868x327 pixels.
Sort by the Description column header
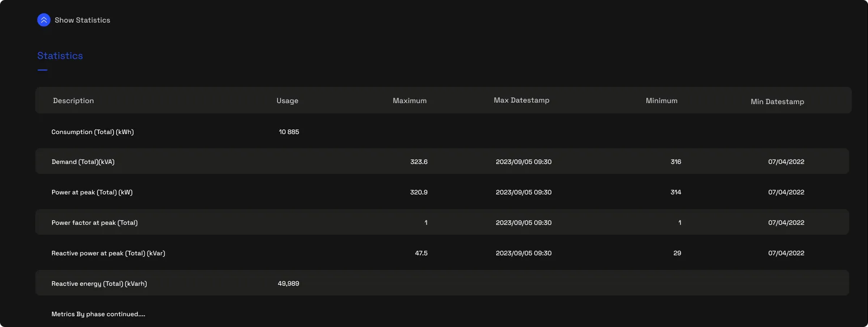click(73, 100)
